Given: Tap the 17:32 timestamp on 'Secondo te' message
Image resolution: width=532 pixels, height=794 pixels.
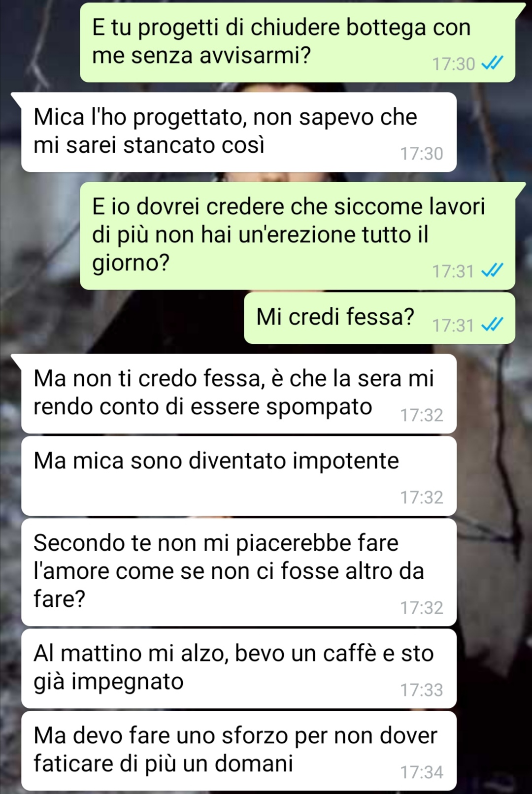Looking at the screenshot, I should click(x=422, y=607).
